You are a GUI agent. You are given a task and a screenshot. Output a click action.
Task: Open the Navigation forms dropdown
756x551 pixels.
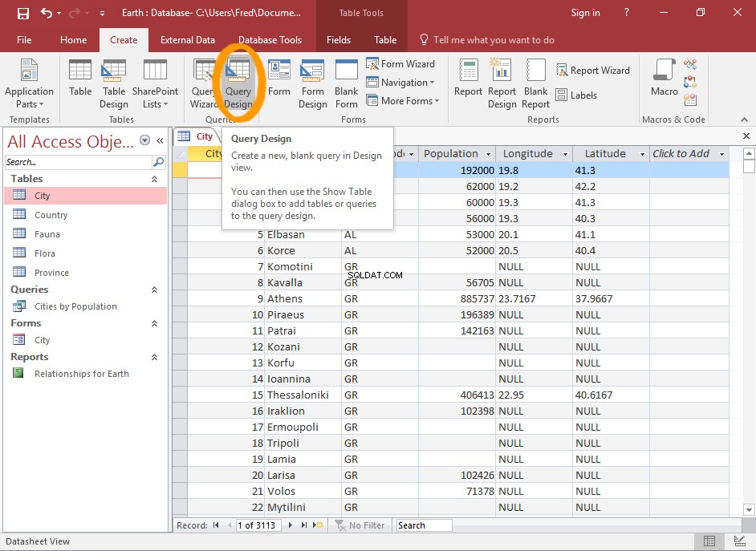[x=400, y=83]
